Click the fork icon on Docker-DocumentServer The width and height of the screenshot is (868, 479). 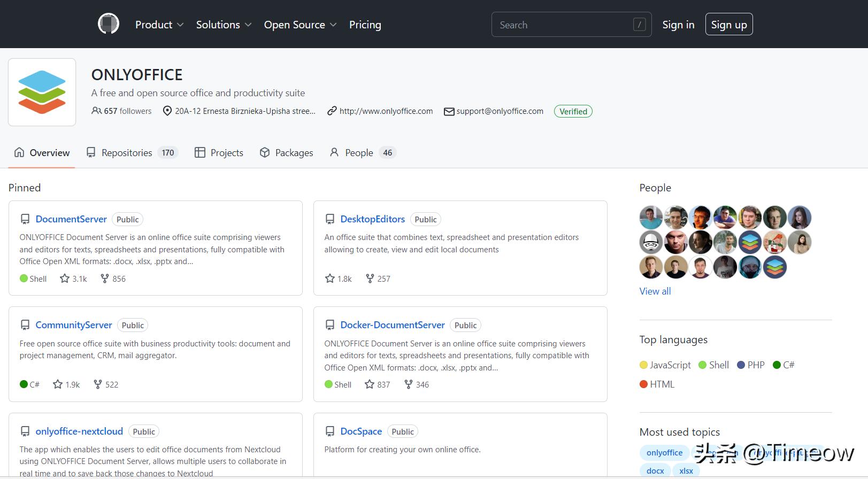click(x=408, y=384)
